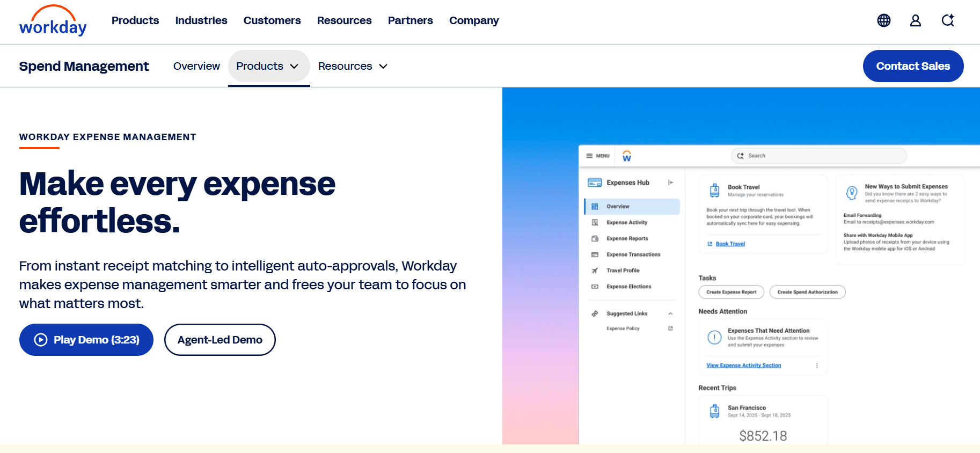Click the Expense Elections icon
The image size is (980, 453).
pos(595,287)
